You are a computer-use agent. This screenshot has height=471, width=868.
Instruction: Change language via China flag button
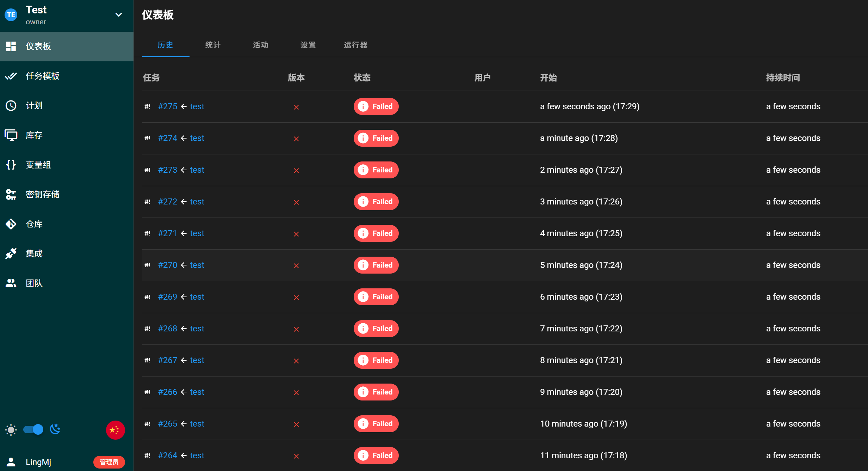pyautogui.click(x=115, y=430)
